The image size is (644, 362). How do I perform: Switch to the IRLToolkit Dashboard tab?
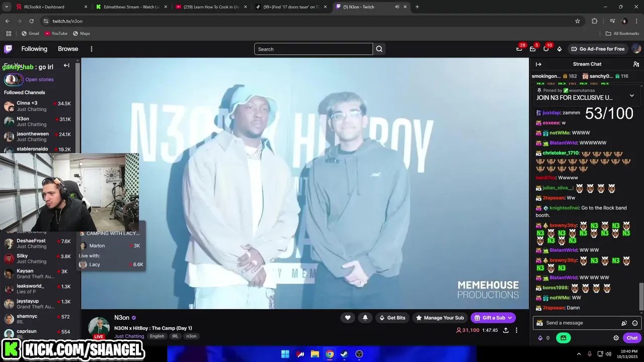50,7
